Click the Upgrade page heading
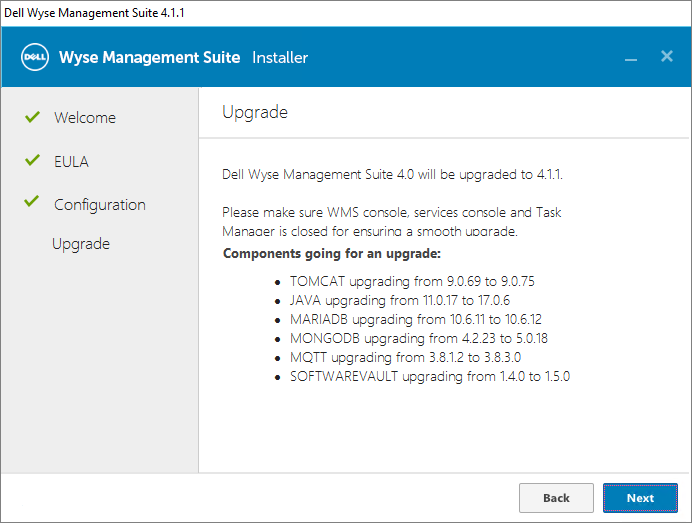692x523 pixels. point(255,112)
